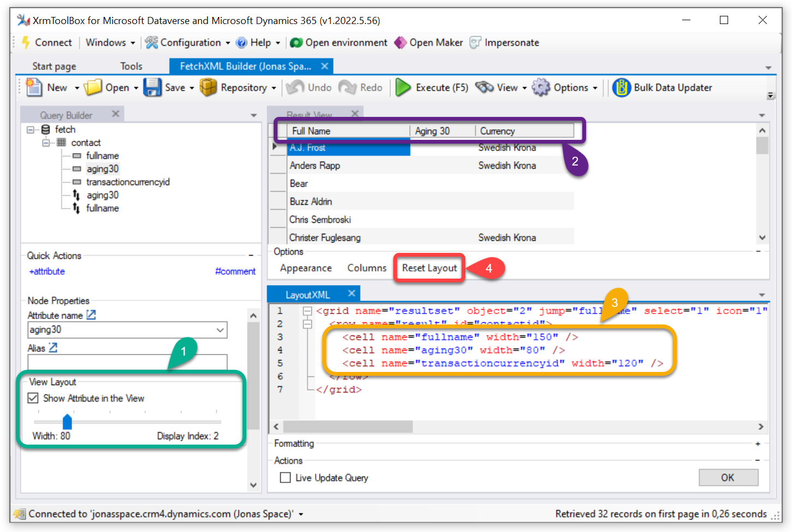Click the View binoculars icon
The width and height of the screenshot is (792, 532).
point(484,87)
